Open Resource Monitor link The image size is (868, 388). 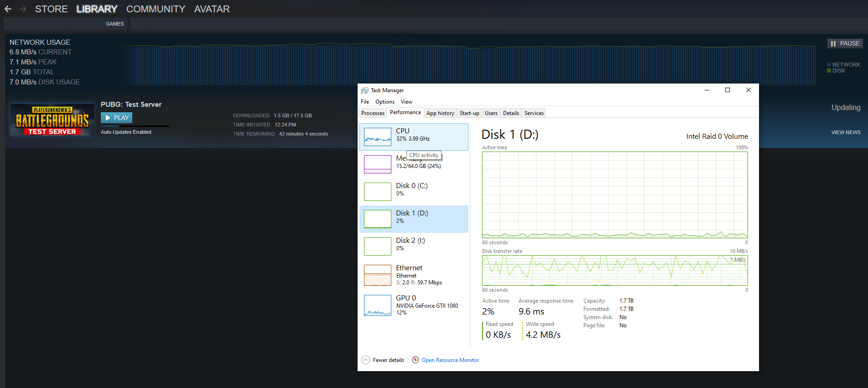click(x=450, y=360)
